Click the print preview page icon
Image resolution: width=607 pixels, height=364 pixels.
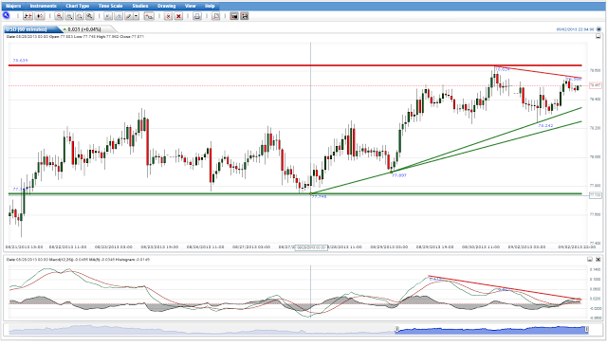tap(216, 16)
